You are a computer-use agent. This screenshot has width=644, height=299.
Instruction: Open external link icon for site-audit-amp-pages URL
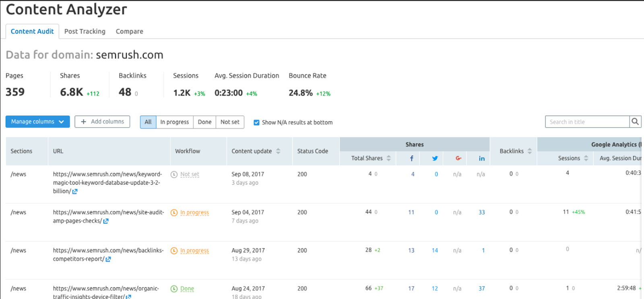click(x=106, y=221)
